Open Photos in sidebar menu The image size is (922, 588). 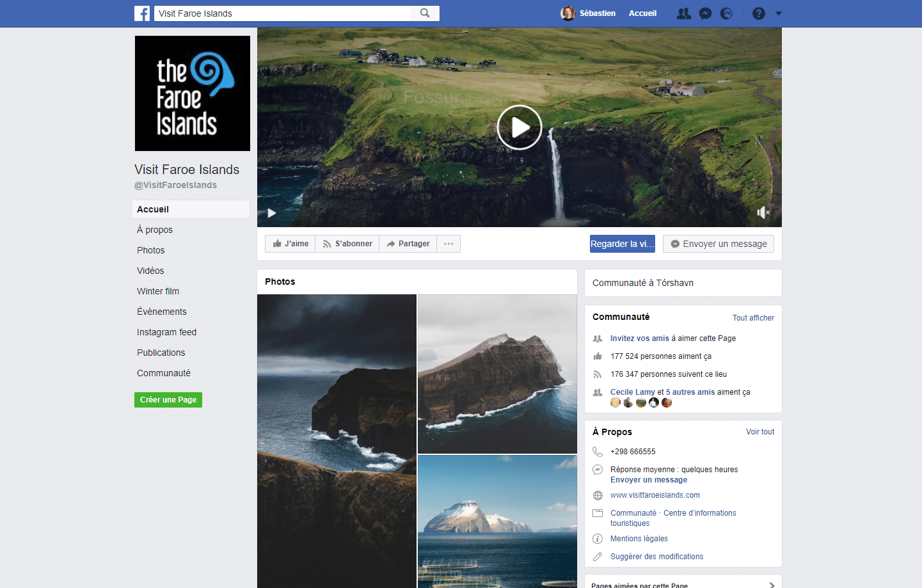tap(151, 250)
